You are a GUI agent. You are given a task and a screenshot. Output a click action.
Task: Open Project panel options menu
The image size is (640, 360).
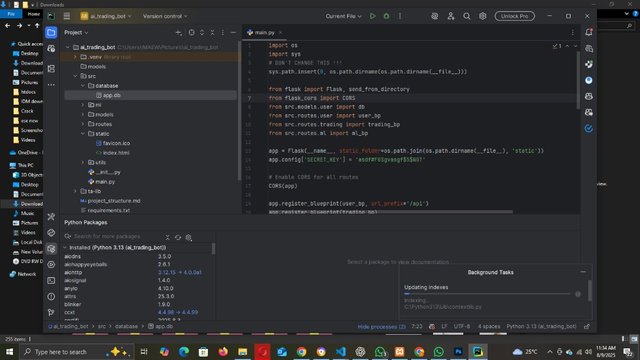(223, 33)
